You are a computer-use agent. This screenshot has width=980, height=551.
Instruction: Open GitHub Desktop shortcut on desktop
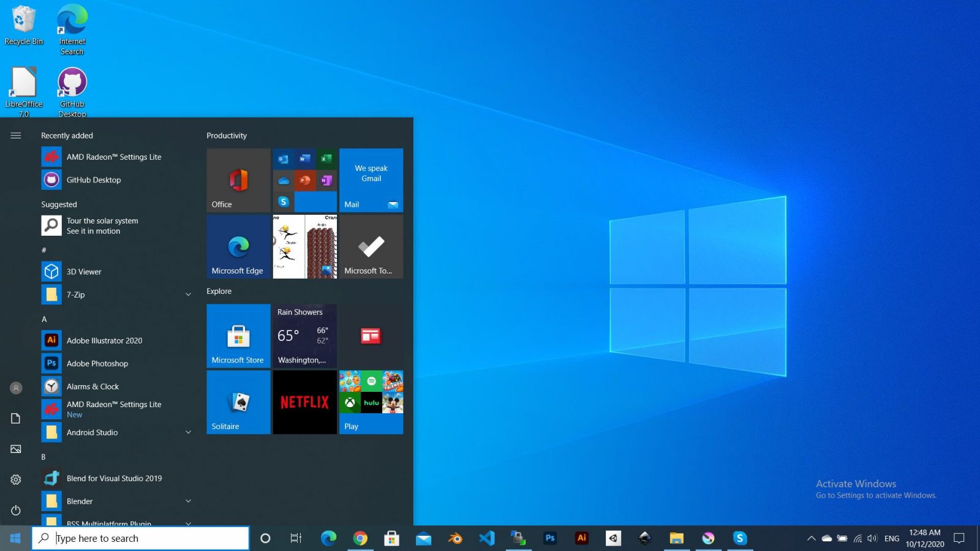click(72, 92)
